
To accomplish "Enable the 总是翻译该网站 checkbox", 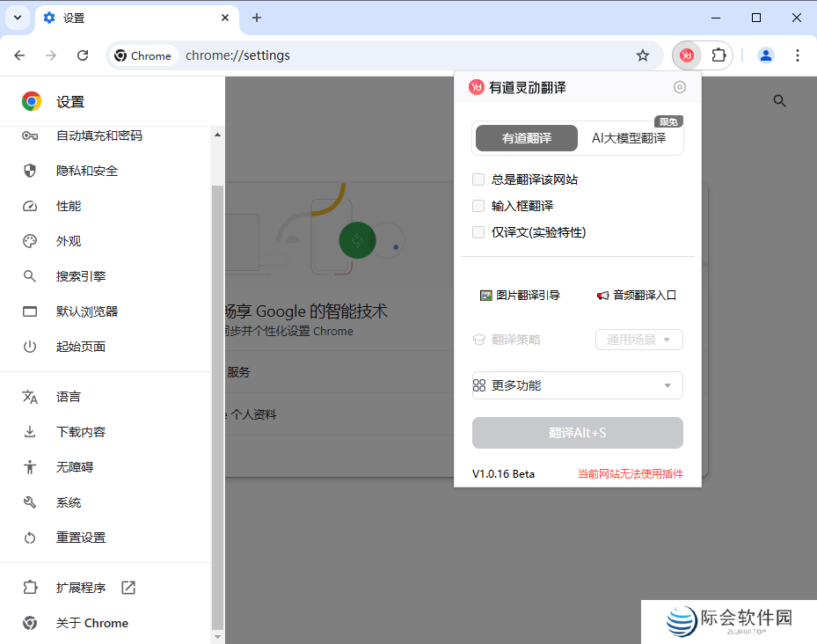I will [478, 179].
